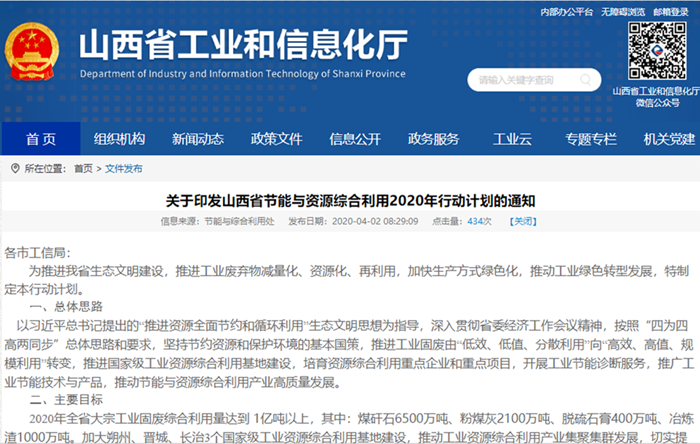Click the 首页 breadcrumb link
The height and width of the screenshot is (444, 700).
[x=83, y=169]
